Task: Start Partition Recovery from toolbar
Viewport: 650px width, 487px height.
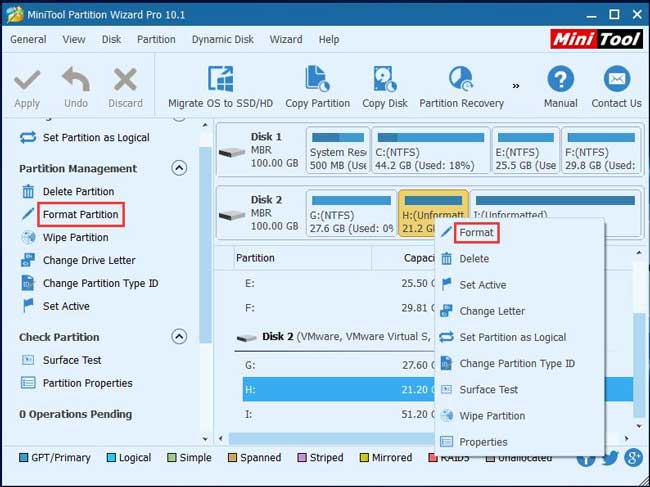Action: (461, 87)
